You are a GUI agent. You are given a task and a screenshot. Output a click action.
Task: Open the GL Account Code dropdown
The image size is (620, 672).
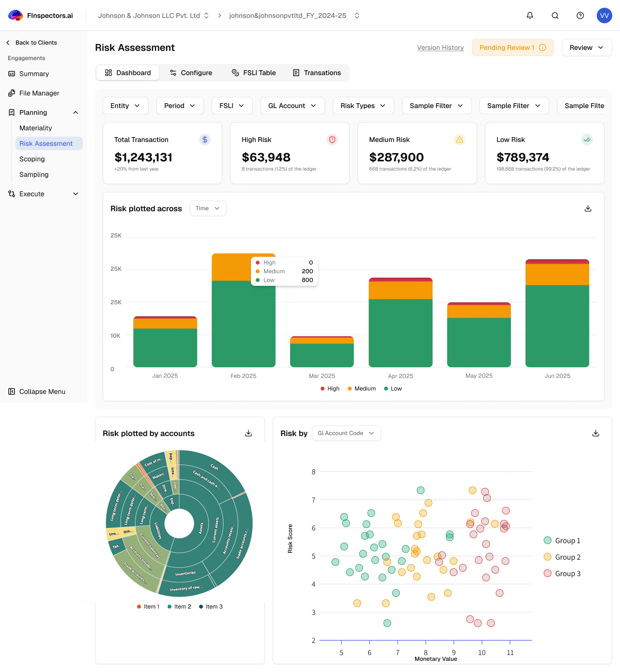(346, 433)
